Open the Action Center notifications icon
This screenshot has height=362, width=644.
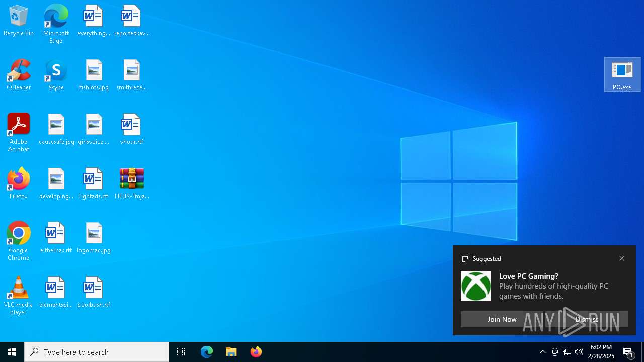pyautogui.click(x=628, y=352)
